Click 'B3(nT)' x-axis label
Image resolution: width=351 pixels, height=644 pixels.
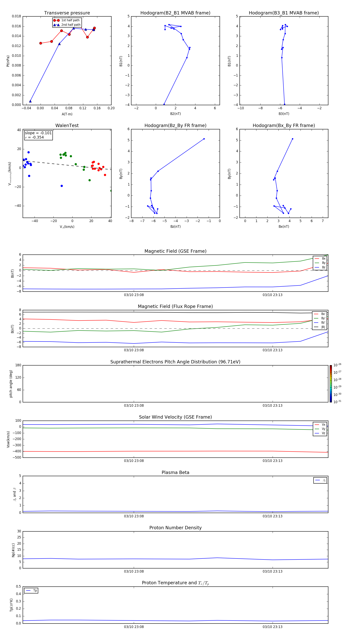pos(284,114)
